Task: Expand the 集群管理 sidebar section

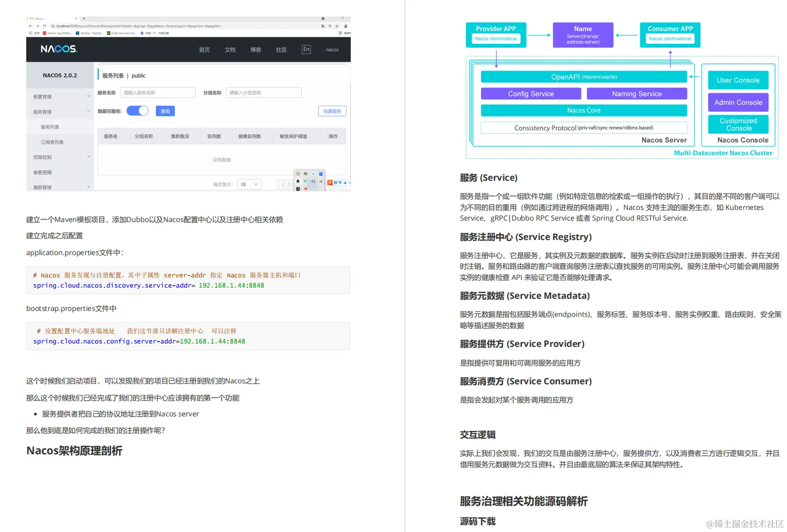Action: coord(60,187)
